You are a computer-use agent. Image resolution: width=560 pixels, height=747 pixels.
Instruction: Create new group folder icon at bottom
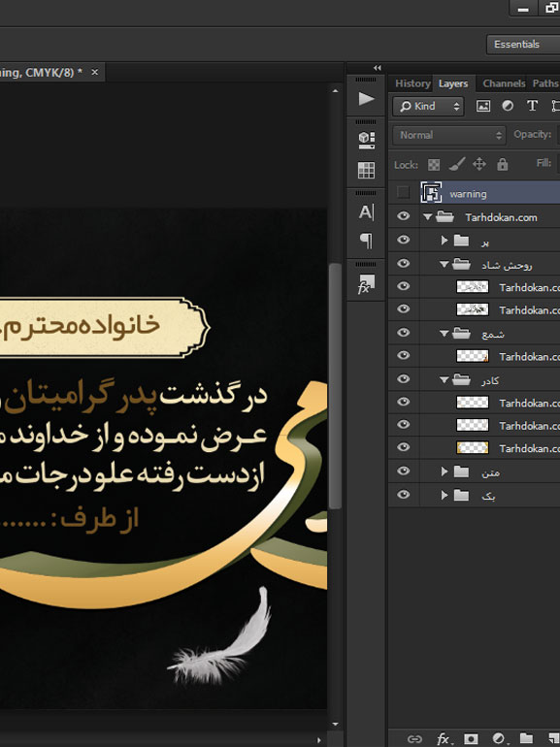(526, 738)
